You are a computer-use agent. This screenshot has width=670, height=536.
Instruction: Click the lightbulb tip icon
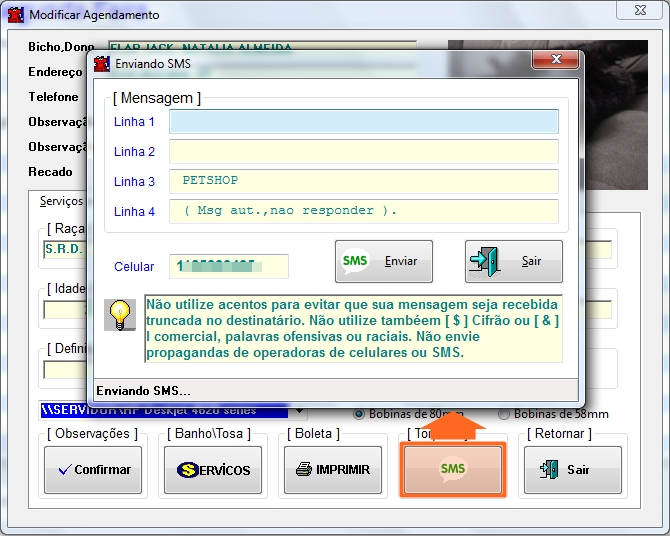(120, 315)
